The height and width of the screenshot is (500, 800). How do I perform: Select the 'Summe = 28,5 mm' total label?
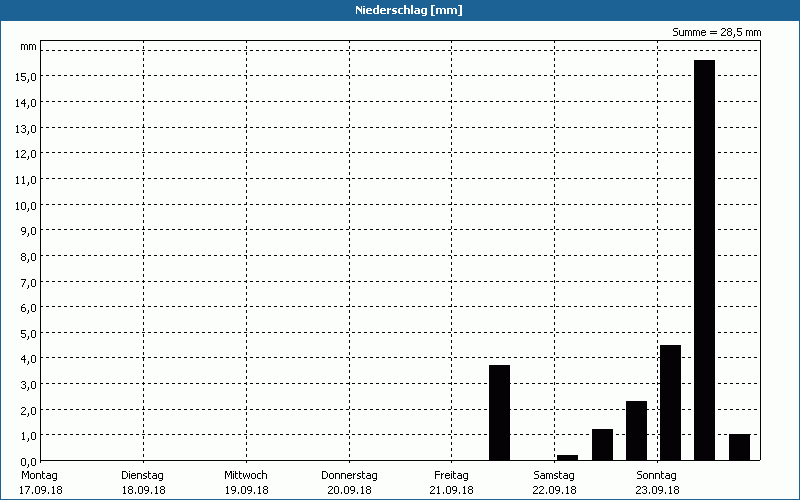coord(716,33)
